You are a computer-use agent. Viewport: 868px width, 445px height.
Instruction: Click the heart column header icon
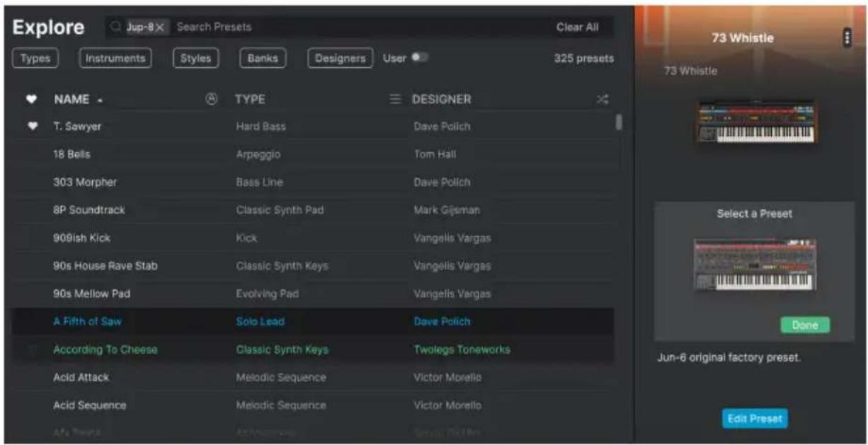(x=30, y=100)
